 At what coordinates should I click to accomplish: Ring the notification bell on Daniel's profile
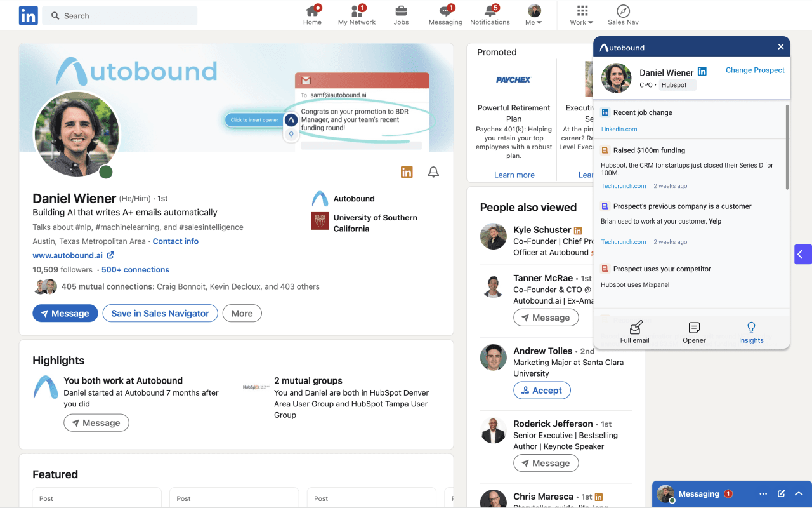click(433, 171)
